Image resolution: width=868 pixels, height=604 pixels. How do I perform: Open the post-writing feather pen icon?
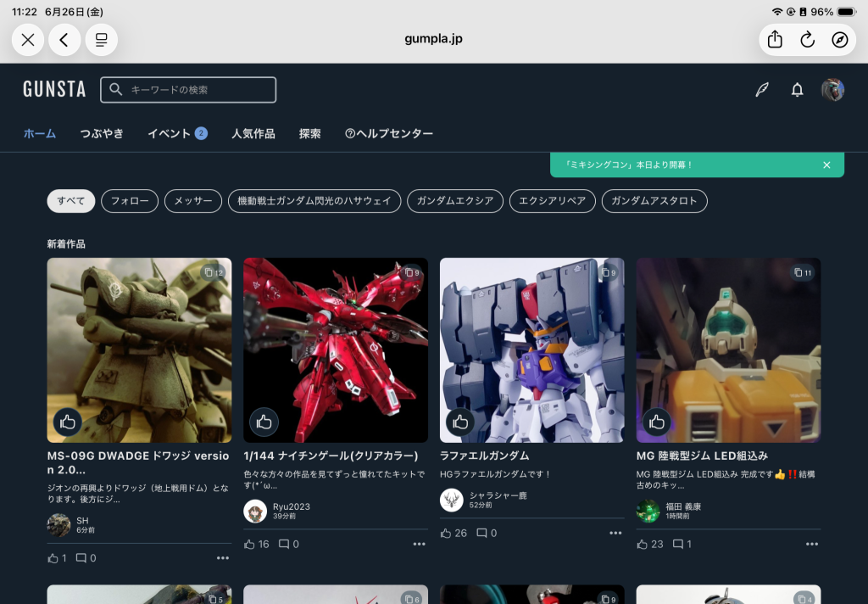point(762,90)
